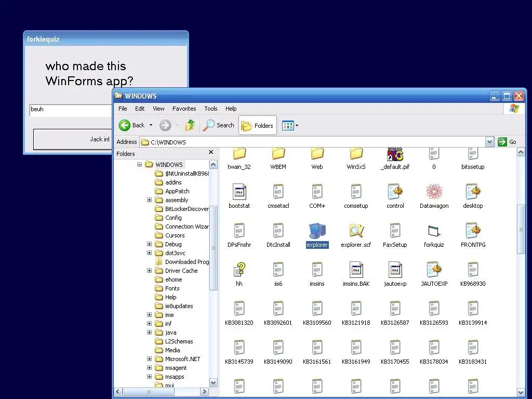Select the JAUTOEXP file icon
This screenshot has height=399, width=532.
coord(434,270)
